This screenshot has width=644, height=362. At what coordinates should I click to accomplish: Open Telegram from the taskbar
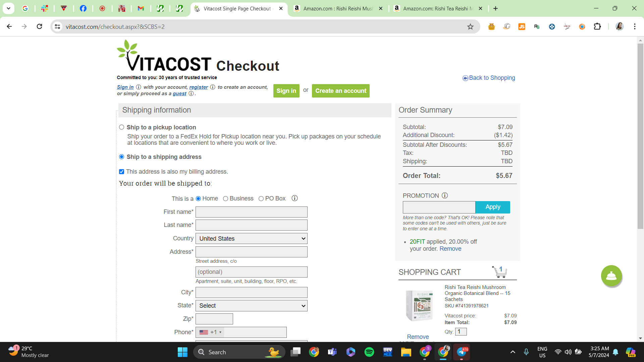pos(462,352)
